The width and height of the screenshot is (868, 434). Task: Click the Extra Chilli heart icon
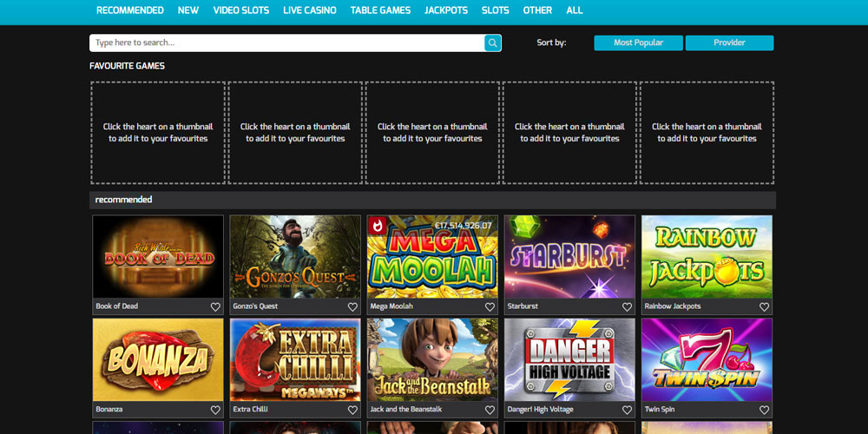[x=352, y=410]
